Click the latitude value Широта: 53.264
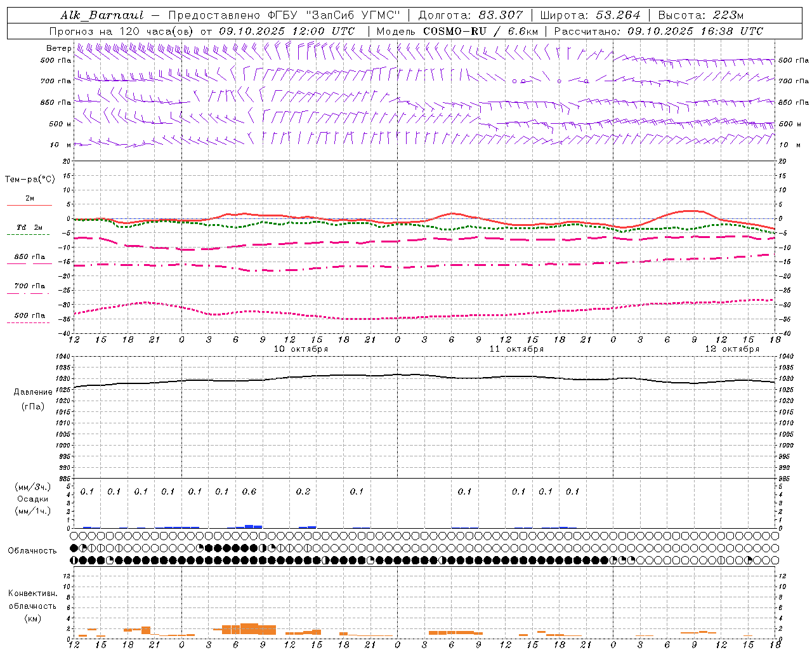 point(591,15)
